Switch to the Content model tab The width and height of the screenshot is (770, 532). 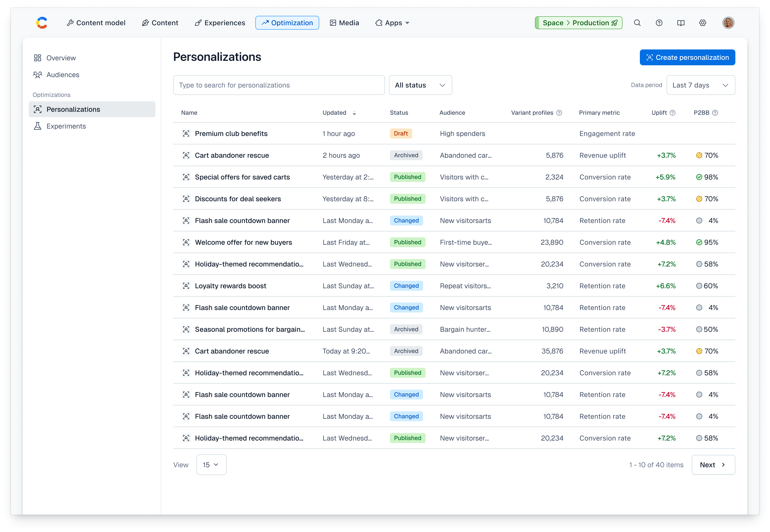point(96,23)
